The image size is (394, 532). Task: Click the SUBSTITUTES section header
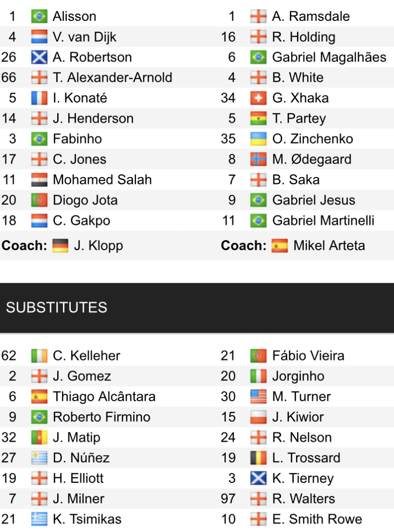[x=57, y=307]
